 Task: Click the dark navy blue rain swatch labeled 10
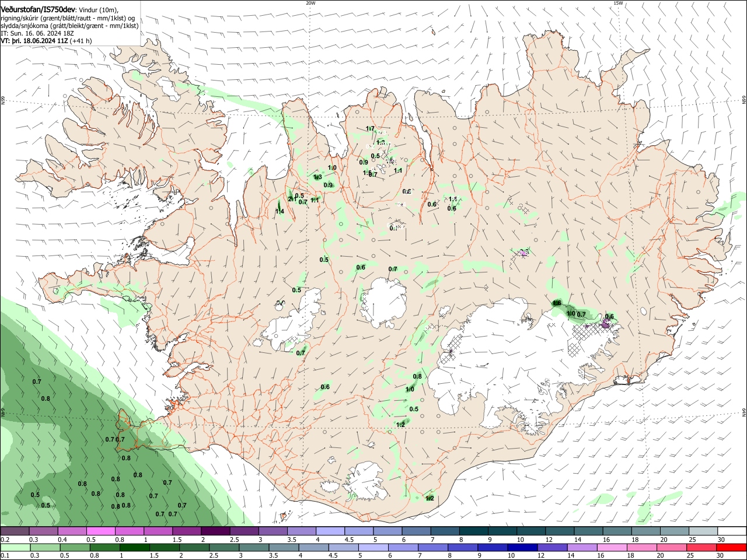(523, 548)
